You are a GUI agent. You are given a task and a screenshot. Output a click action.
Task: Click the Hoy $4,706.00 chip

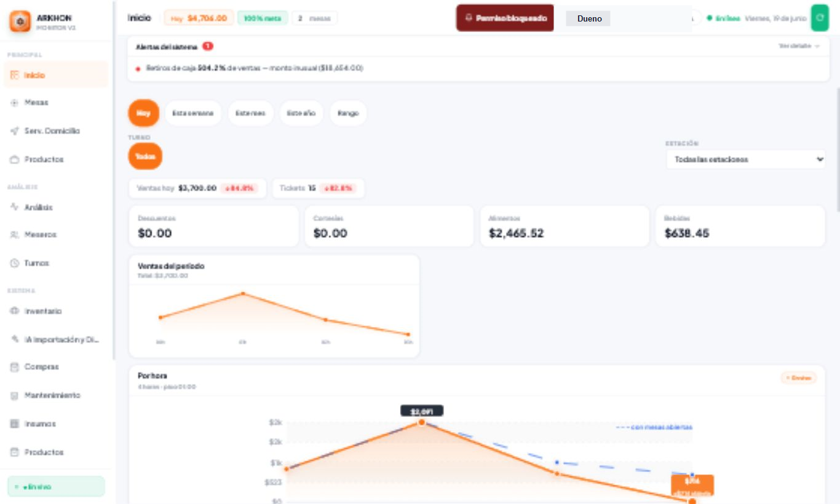coord(199,18)
